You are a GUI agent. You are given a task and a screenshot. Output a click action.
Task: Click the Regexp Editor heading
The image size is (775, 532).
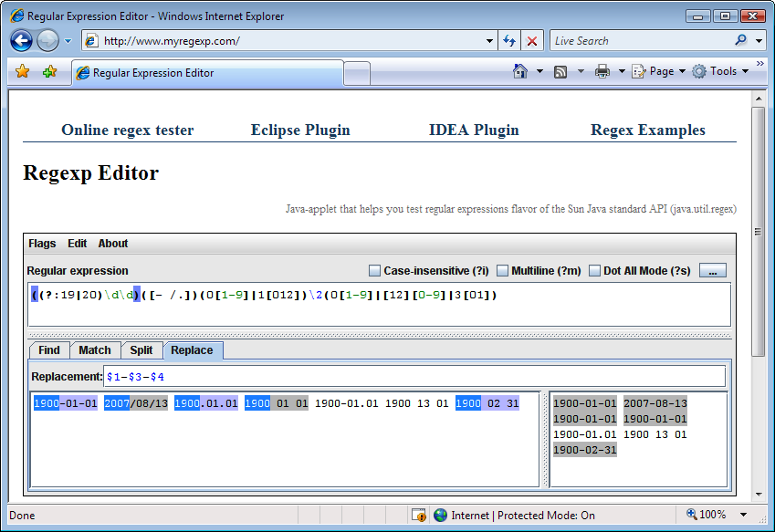click(91, 172)
